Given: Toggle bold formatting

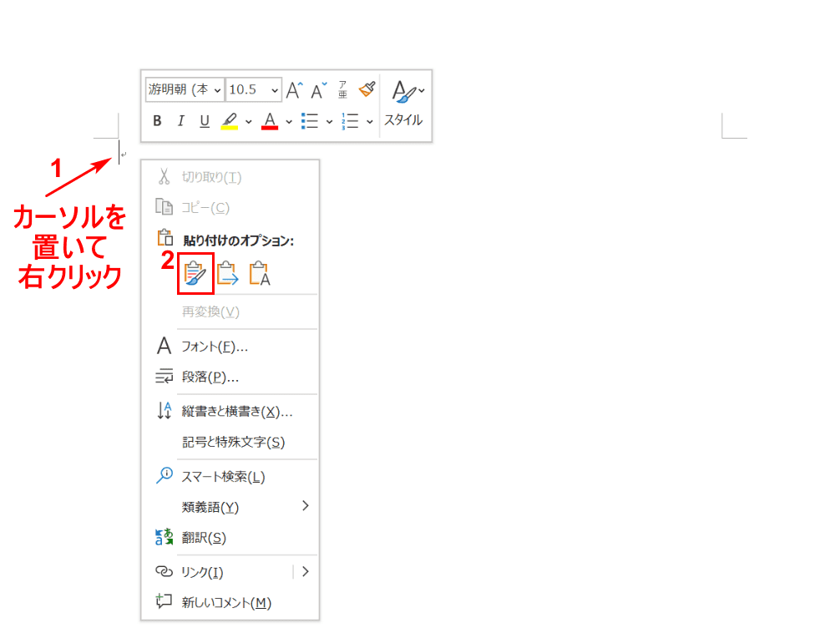Looking at the screenshot, I should 157,121.
